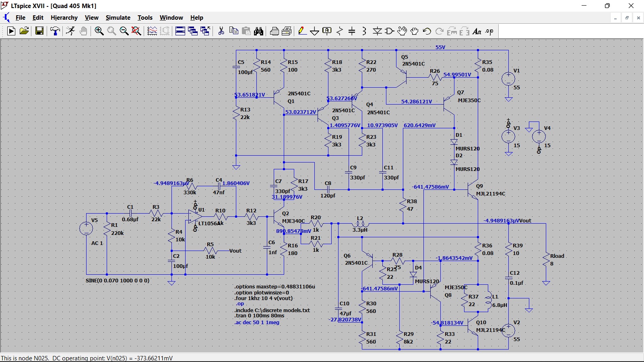
Task: Open the Component gate icon
Action: point(390,31)
